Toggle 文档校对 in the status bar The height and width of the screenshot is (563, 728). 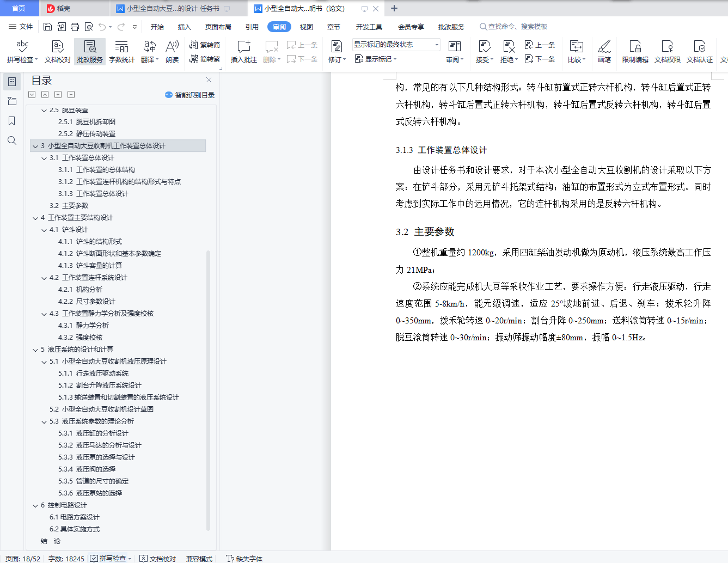(158, 559)
